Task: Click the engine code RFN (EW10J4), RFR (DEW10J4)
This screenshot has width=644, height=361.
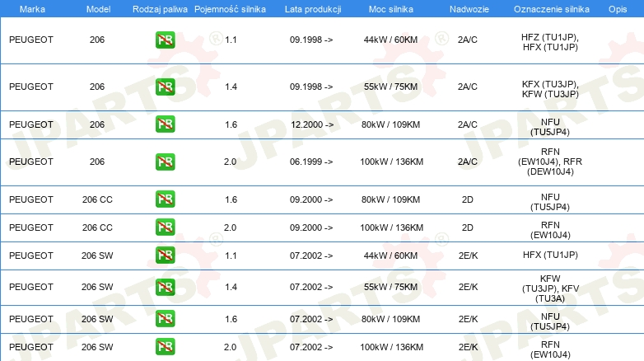Action: pyautogui.click(x=550, y=162)
